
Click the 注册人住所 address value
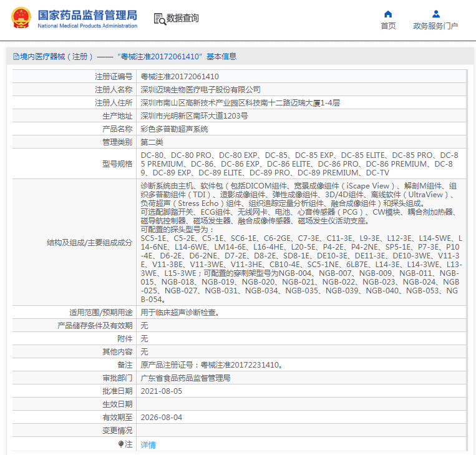pos(240,102)
